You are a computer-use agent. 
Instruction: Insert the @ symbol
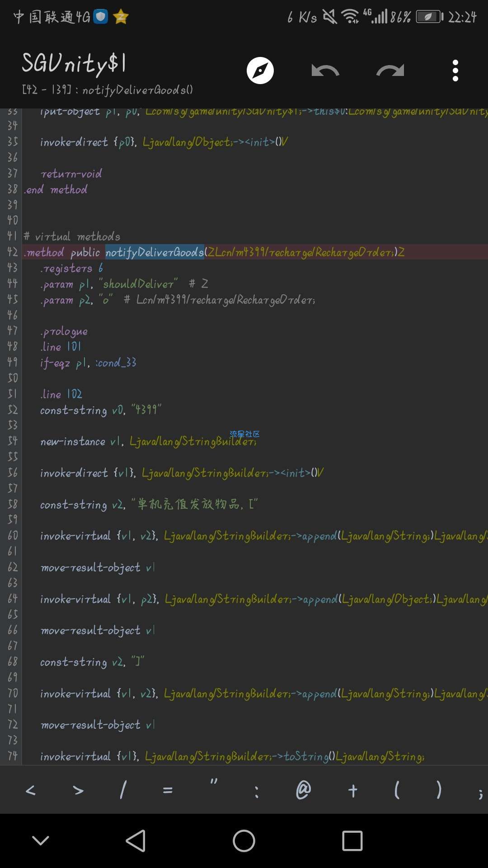(x=303, y=790)
